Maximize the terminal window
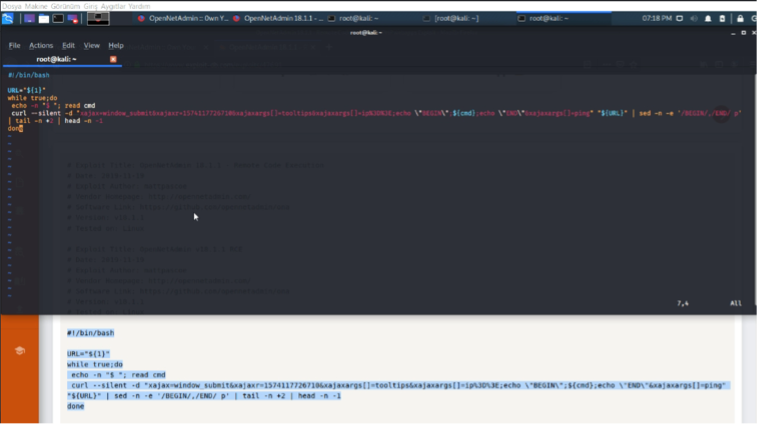The width and height of the screenshot is (758, 425). [743, 33]
